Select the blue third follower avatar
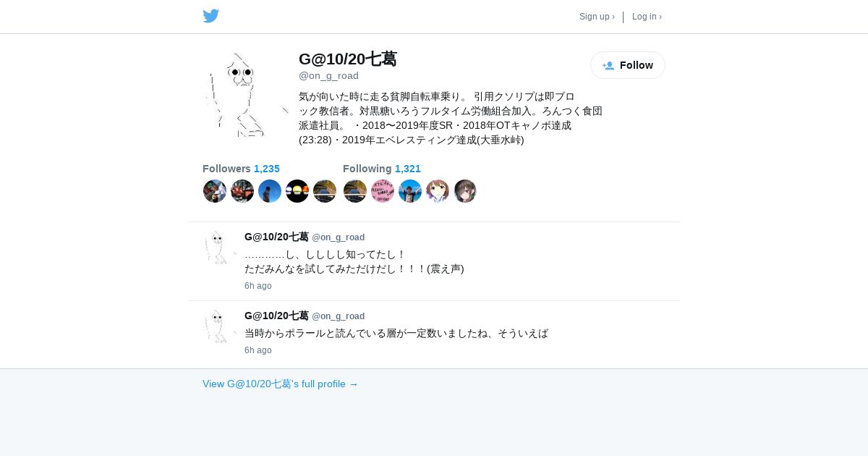Screen dimensions: 868x456 [270, 191]
